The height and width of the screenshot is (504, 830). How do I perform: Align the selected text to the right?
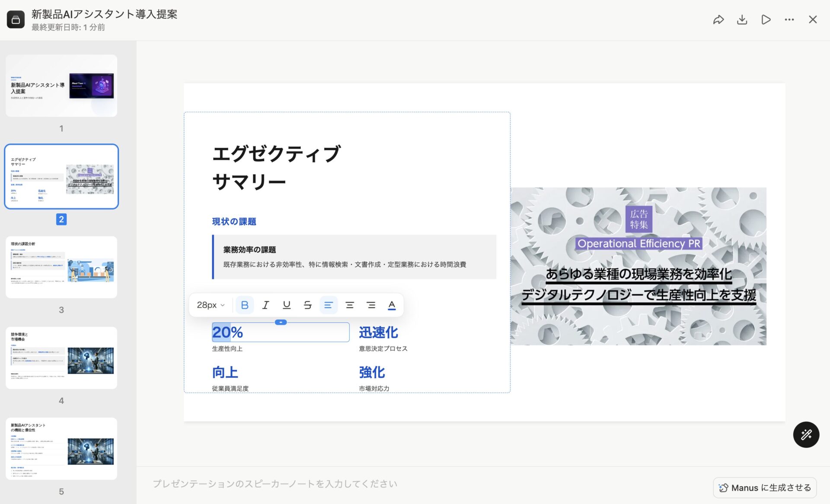371,305
